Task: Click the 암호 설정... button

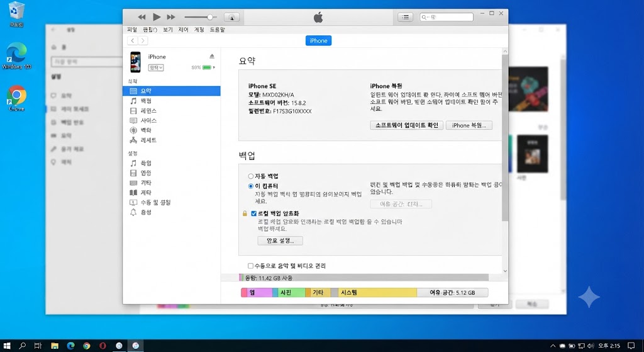Action: coord(280,241)
